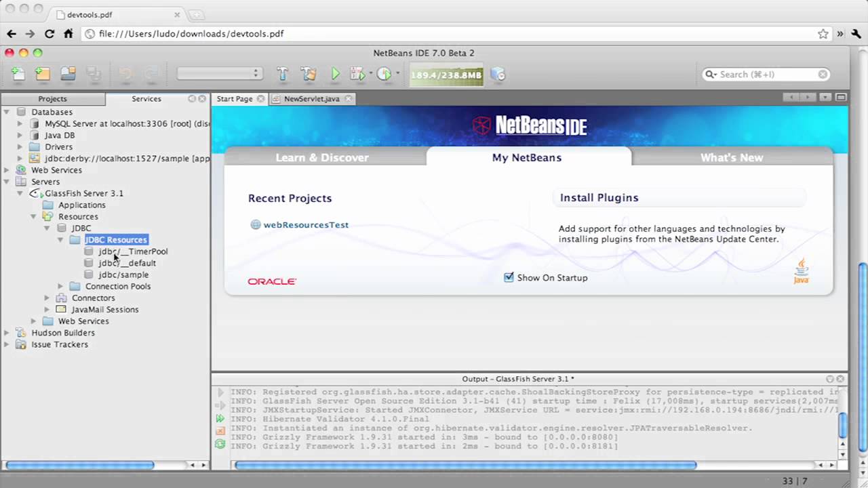This screenshot has height=488, width=868.
Task: Click the green restart server icon in Output
Action: (220, 444)
